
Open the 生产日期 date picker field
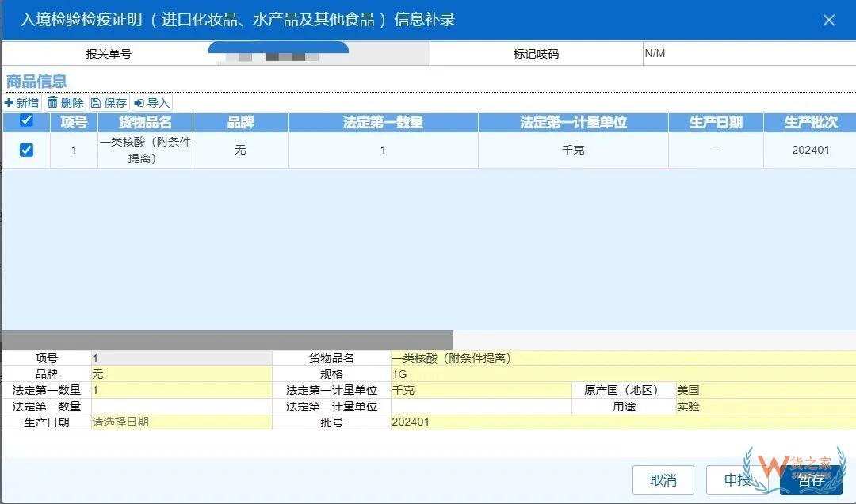pos(182,422)
